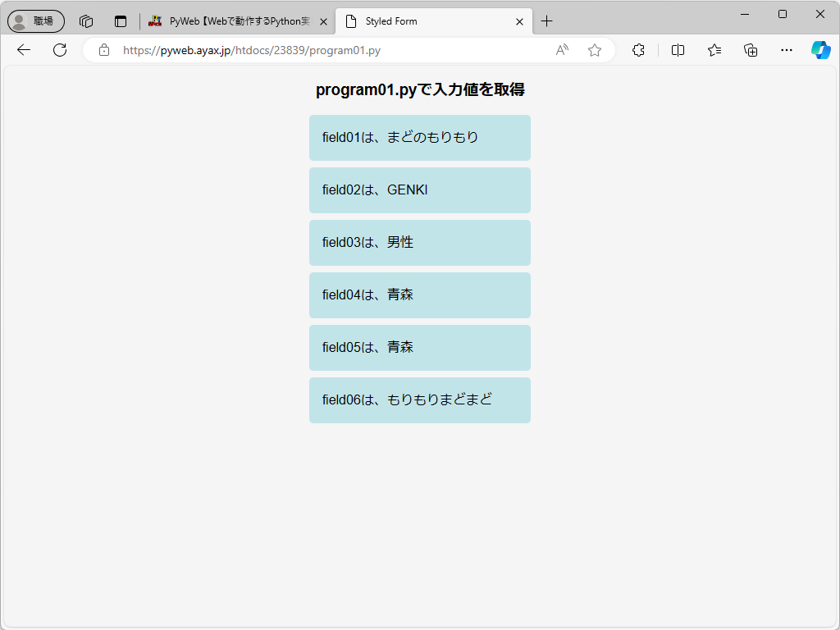Screen dimensions: 840x630
Task: Select the Styled Form tab
Action: click(x=427, y=21)
